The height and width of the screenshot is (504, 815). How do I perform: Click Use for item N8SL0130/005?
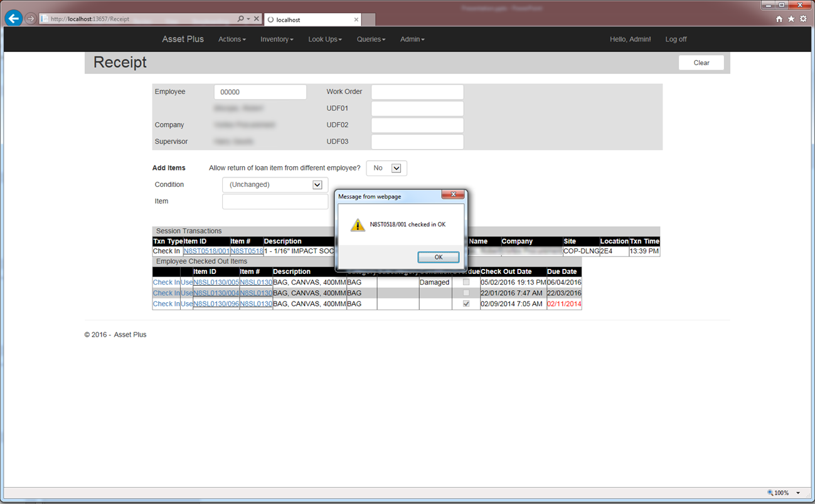pyautogui.click(x=187, y=282)
